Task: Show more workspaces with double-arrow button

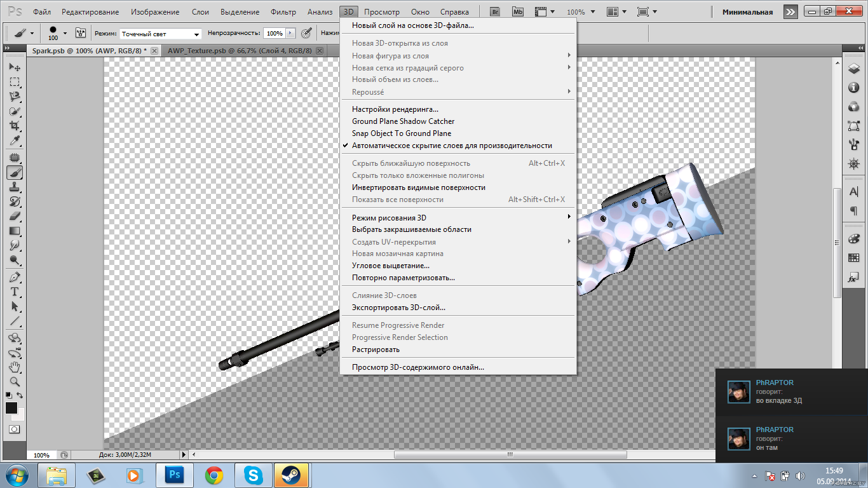Action: coord(790,11)
